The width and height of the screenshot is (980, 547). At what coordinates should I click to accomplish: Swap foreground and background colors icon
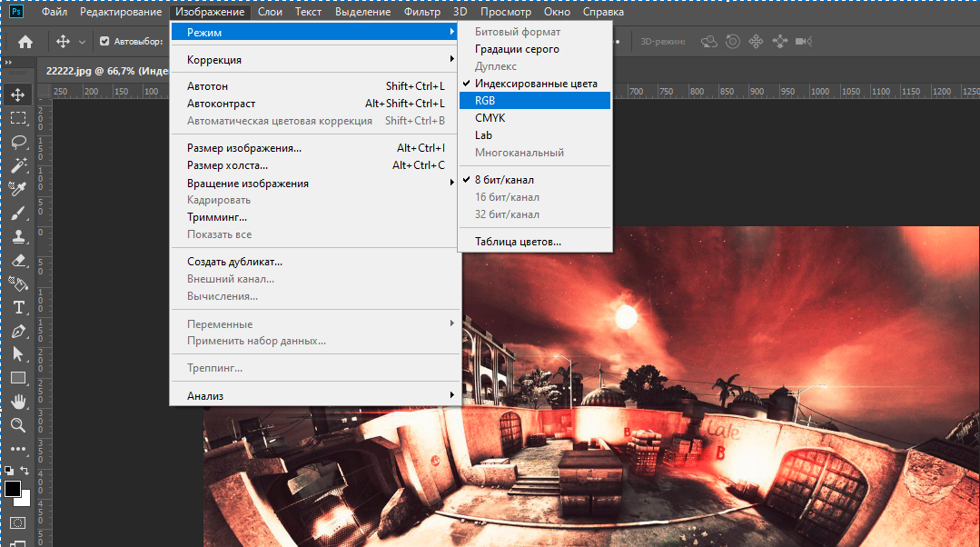pos(25,471)
